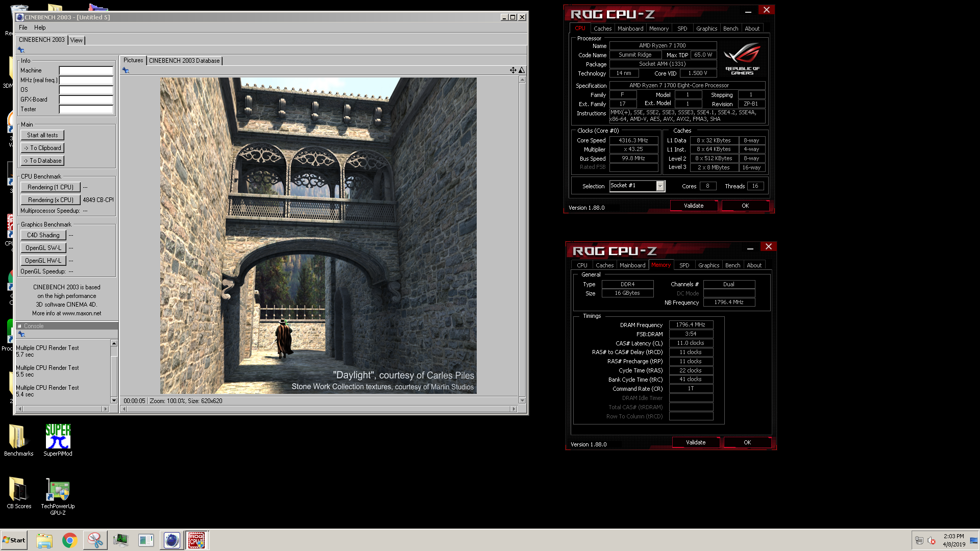Viewport: 980px width, 551px height.
Task: Open the SuperPiMod desktop icon
Action: [58, 440]
